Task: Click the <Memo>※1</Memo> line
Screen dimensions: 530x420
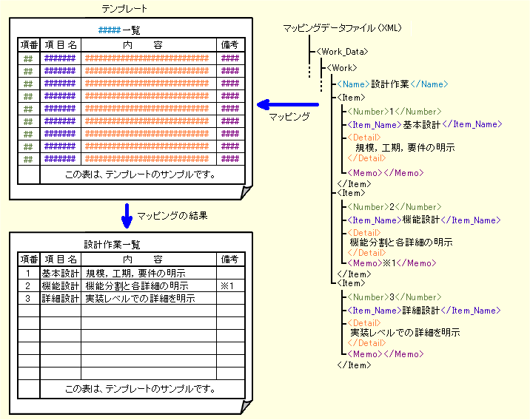Action: [392, 263]
